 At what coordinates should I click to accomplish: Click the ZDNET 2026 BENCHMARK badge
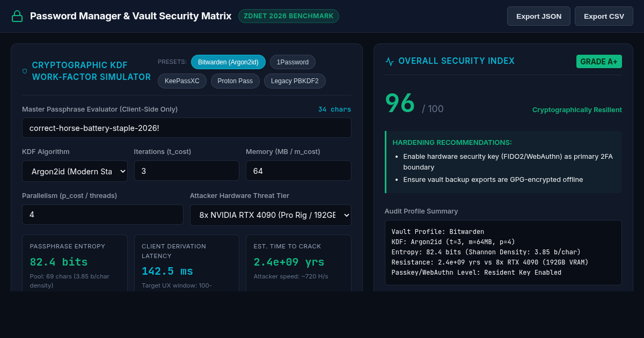[289, 16]
